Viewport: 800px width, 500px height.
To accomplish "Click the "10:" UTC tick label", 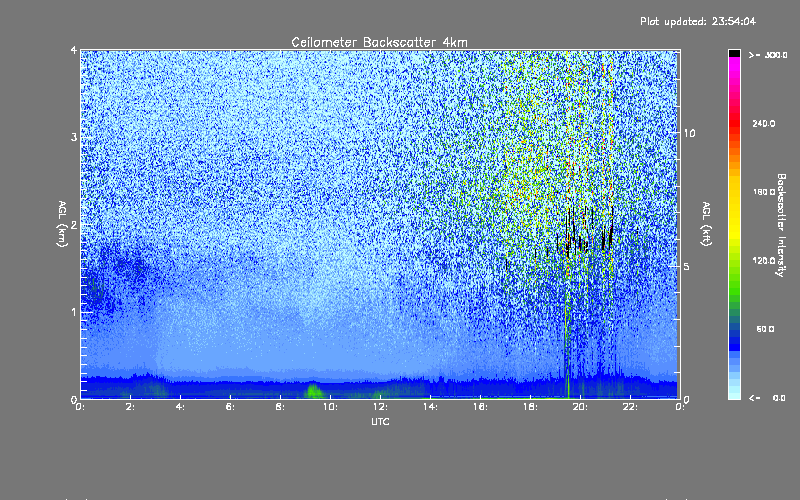I will [x=330, y=407].
